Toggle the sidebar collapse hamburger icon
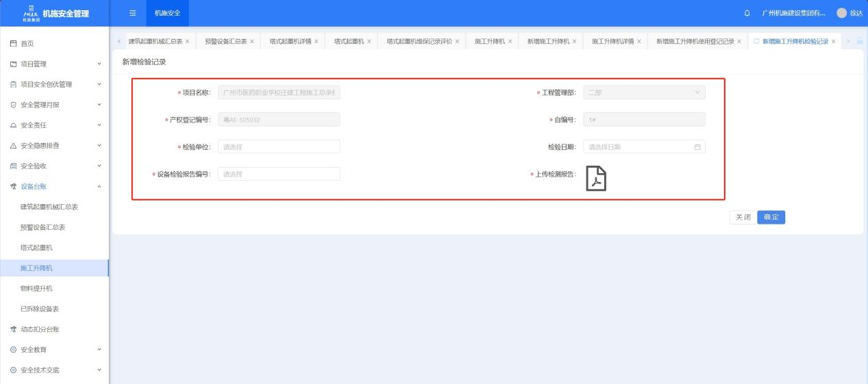868x384 pixels. pyautogui.click(x=133, y=13)
